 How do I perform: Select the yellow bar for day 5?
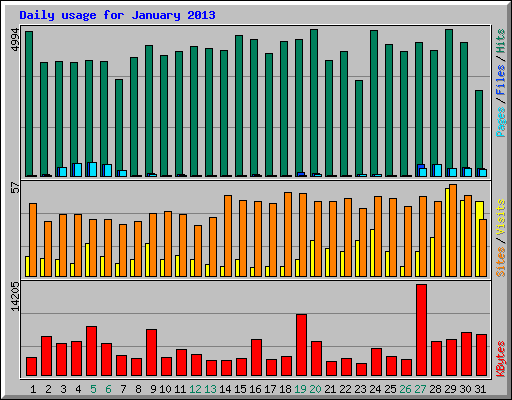coord(87,260)
